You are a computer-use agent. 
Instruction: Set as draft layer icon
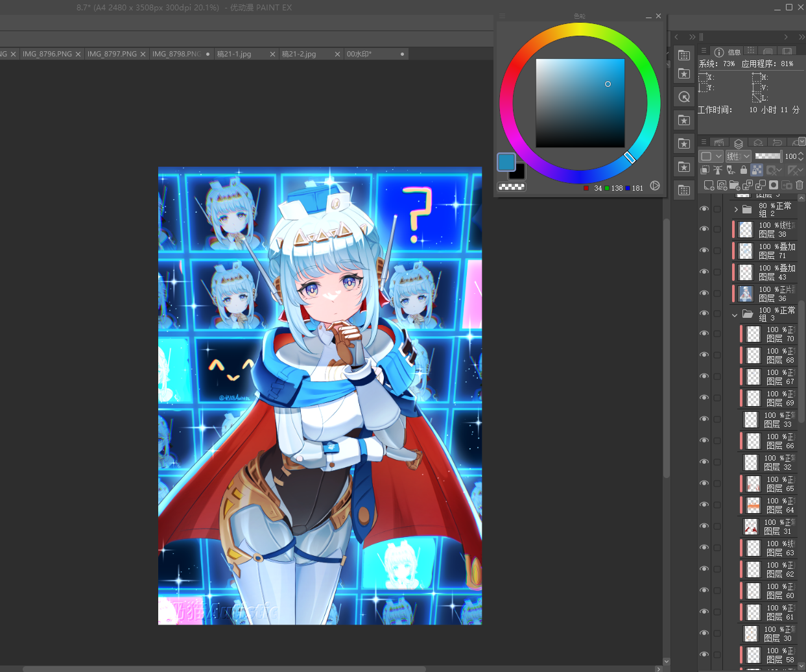[731, 170]
